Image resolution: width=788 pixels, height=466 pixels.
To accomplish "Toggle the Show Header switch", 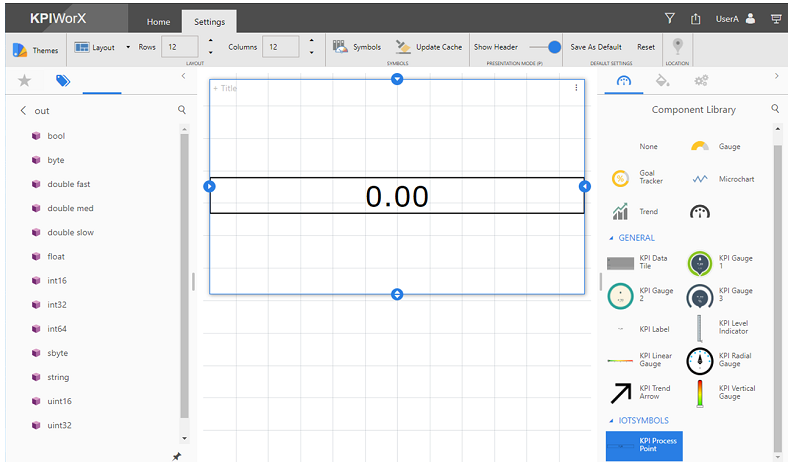I will click(546, 47).
